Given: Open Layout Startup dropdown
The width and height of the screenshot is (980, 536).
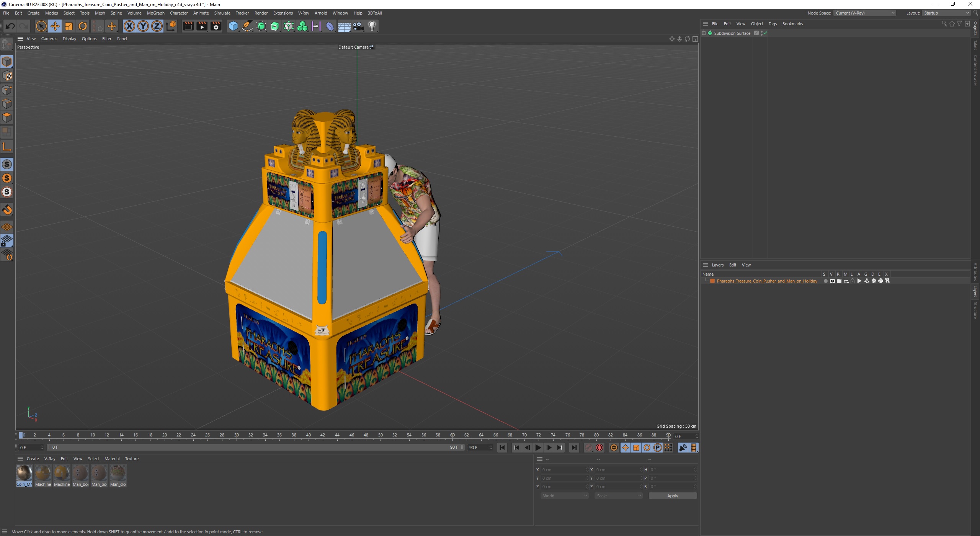Looking at the screenshot, I should coord(946,13).
